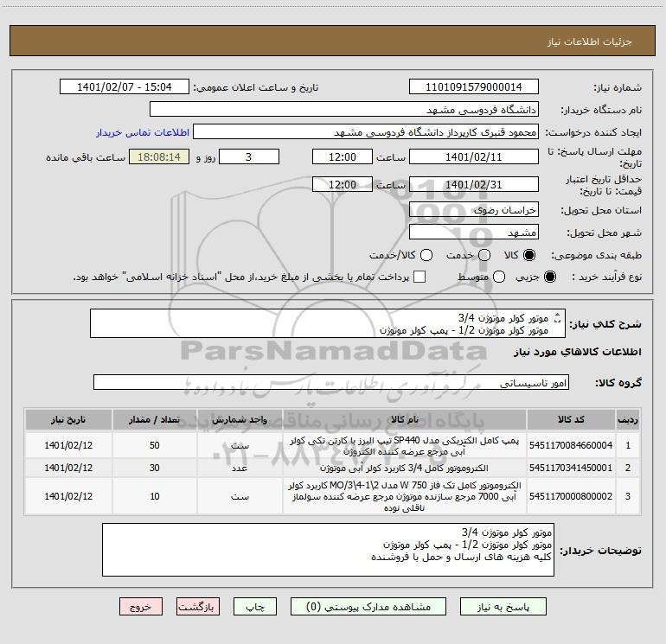Click the توضیحات خریدار text area
Screen dimensions: 666x644
328,550
